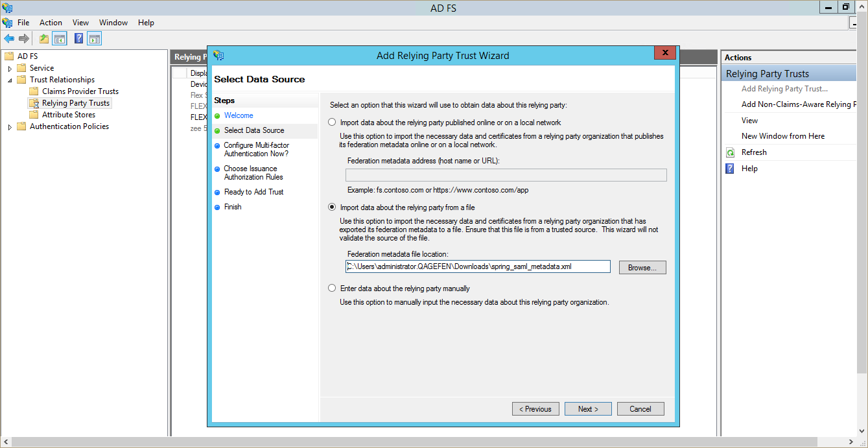Toggle the Show/Hide Action Pane icon
Image resolution: width=868 pixels, height=448 pixels.
pyautogui.click(x=95, y=39)
